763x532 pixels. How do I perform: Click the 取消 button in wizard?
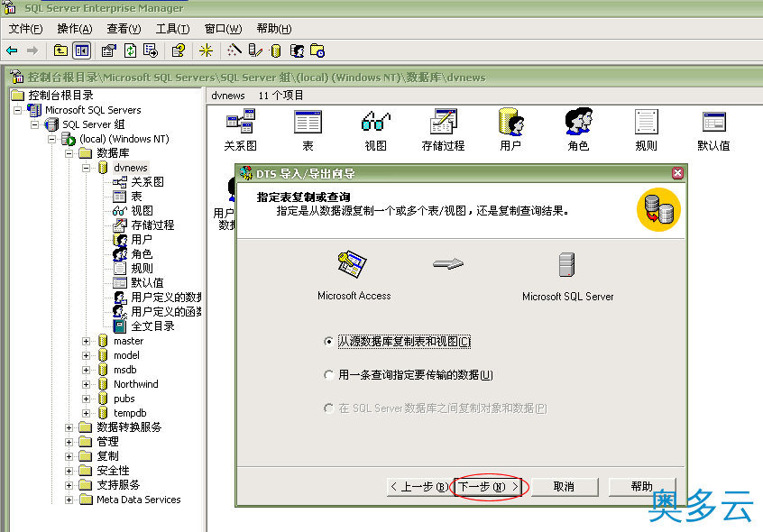(565, 487)
